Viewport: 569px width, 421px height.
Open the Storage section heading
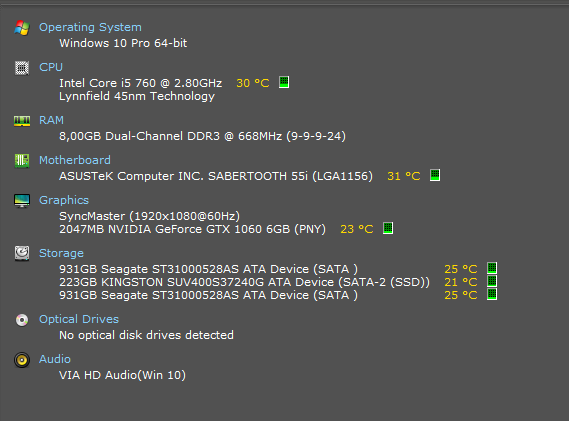click(61, 253)
